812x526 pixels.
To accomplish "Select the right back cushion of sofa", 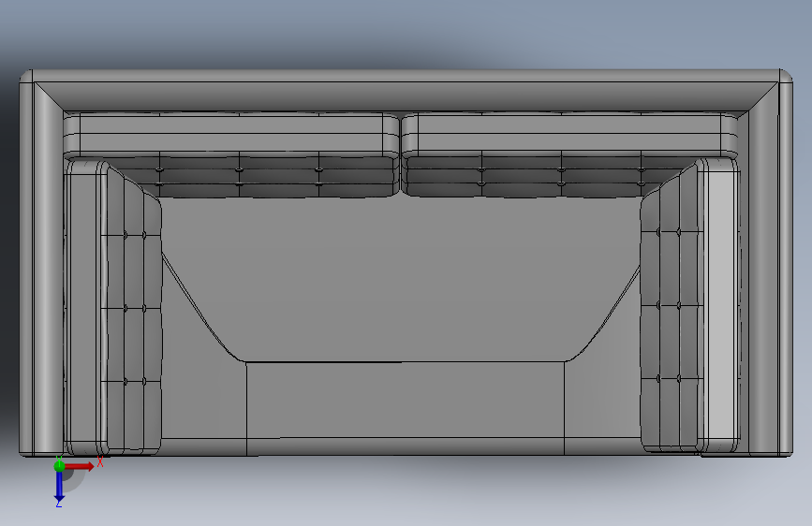I will pyautogui.click(x=569, y=154).
